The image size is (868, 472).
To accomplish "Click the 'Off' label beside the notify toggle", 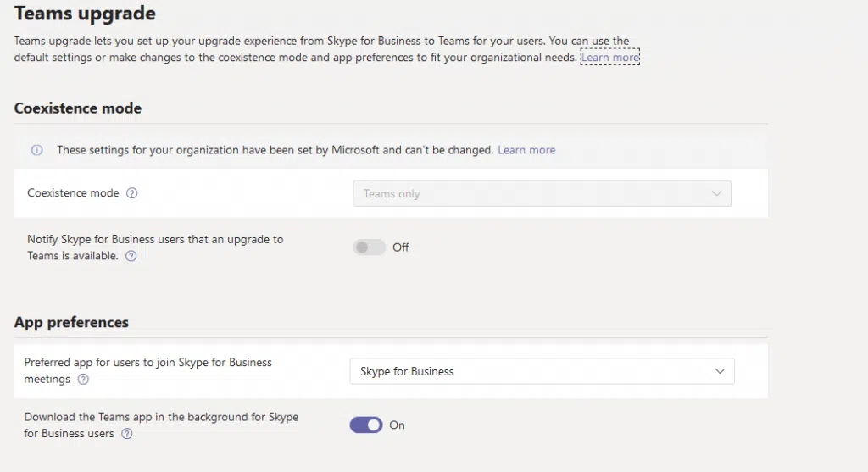I will 401,247.
